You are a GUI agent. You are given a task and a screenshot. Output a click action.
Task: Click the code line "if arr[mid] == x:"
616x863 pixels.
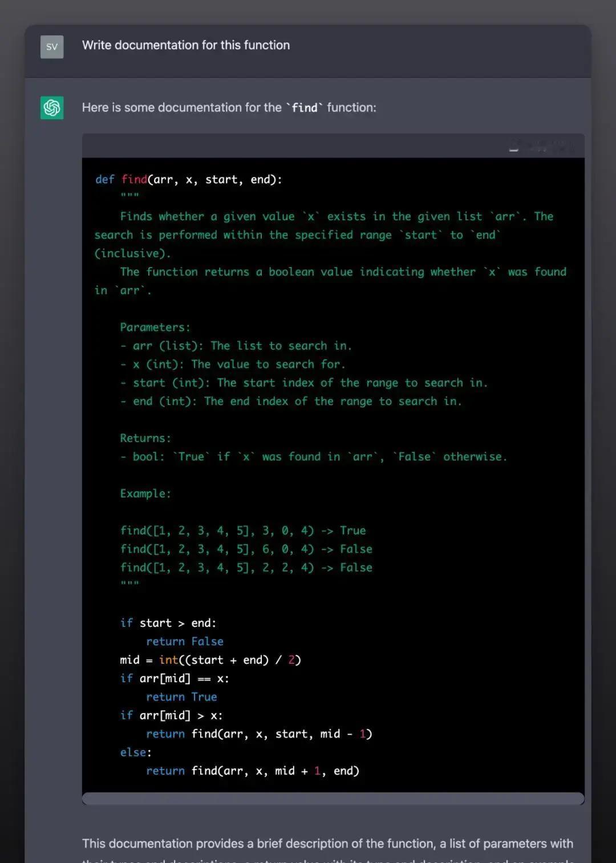175,679
